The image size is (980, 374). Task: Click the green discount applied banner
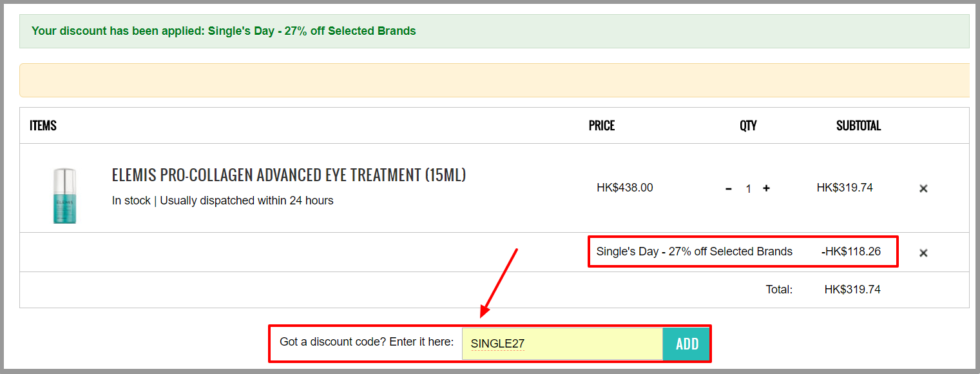(494, 31)
